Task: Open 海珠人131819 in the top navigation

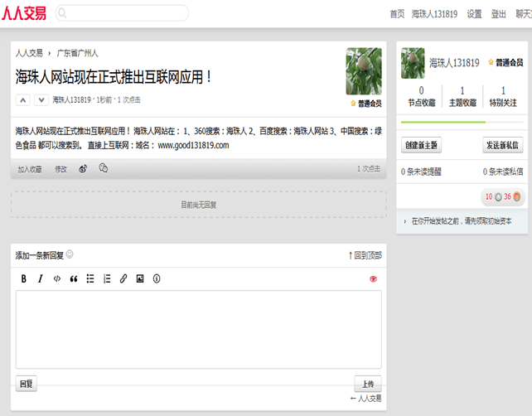Action: pos(434,14)
